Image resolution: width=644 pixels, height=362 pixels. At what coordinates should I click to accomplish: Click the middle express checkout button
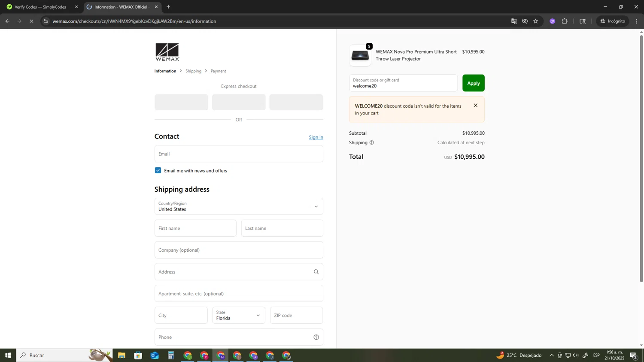tap(239, 102)
